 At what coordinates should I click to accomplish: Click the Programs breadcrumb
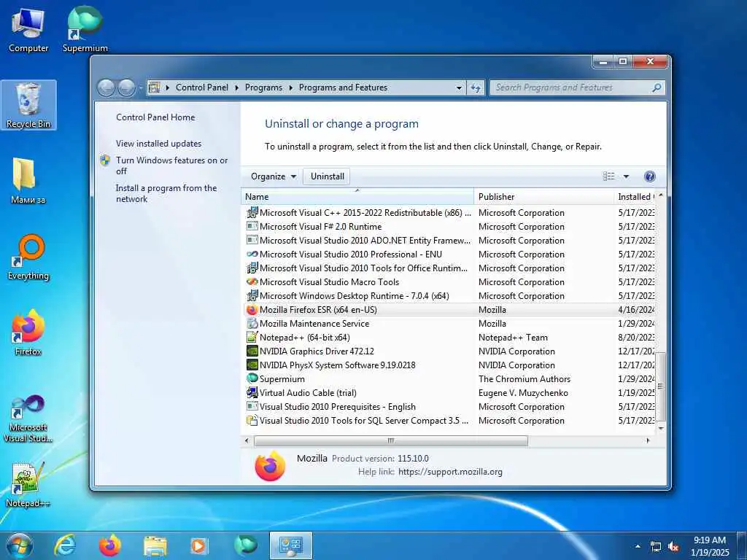tap(263, 87)
